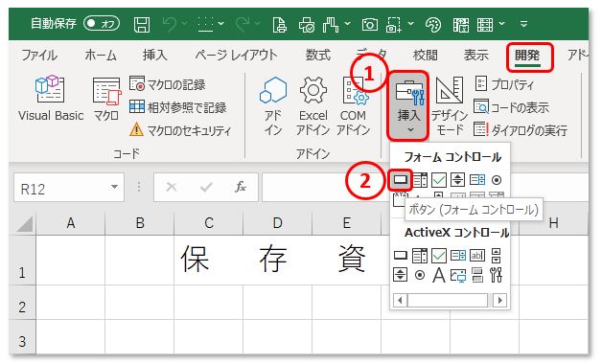
Task: Click the controls panel scroll left arrow
Action: (400, 300)
